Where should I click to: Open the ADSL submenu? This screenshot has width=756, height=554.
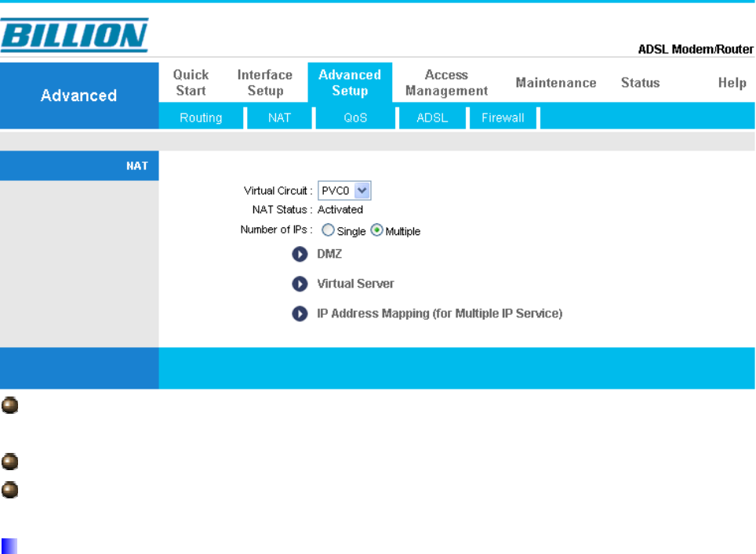[x=432, y=118]
